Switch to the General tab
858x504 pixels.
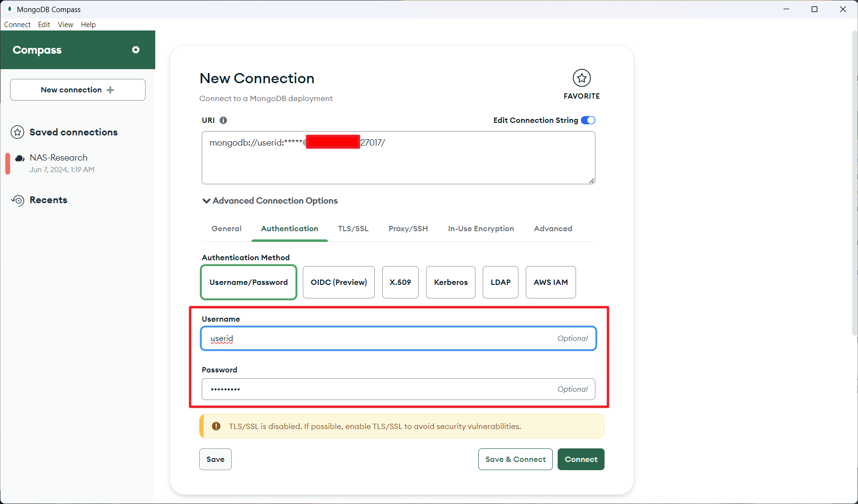[226, 229]
